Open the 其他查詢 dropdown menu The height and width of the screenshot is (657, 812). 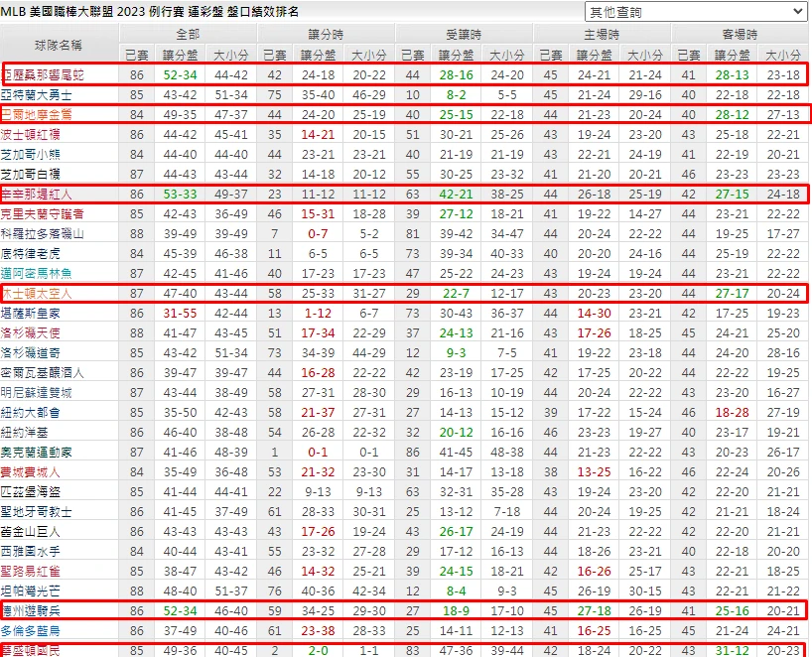point(695,12)
